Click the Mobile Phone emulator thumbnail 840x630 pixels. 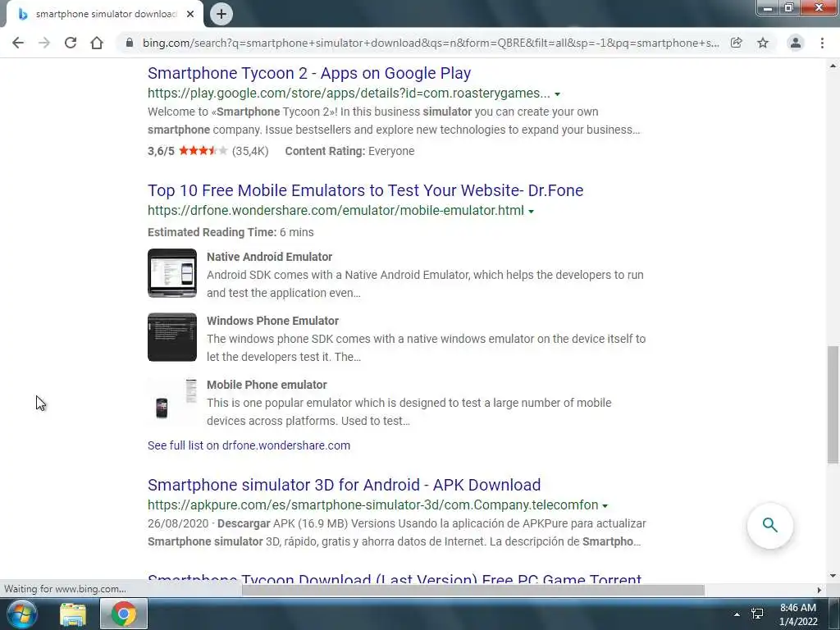pos(172,400)
